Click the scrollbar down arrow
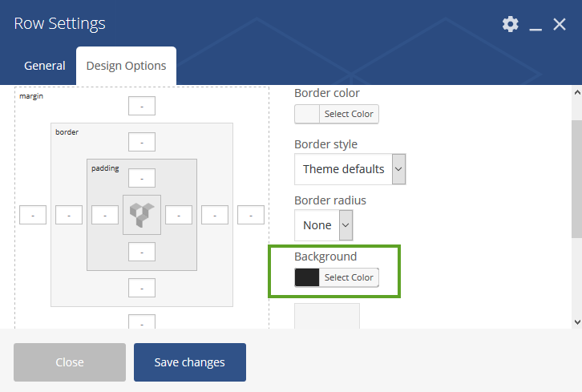This screenshot has width=582, height=392. [577, 322]
